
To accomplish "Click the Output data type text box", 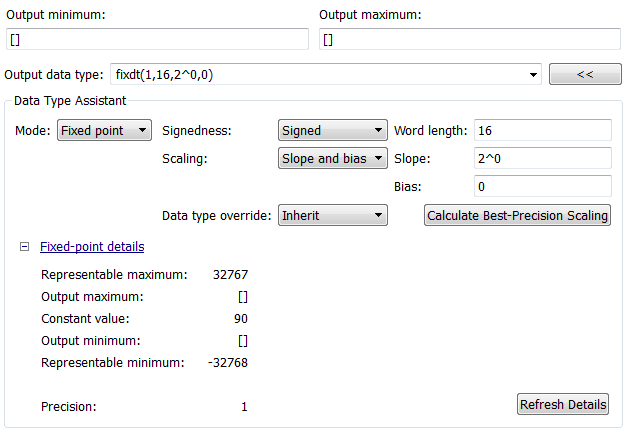I will 320,75.
